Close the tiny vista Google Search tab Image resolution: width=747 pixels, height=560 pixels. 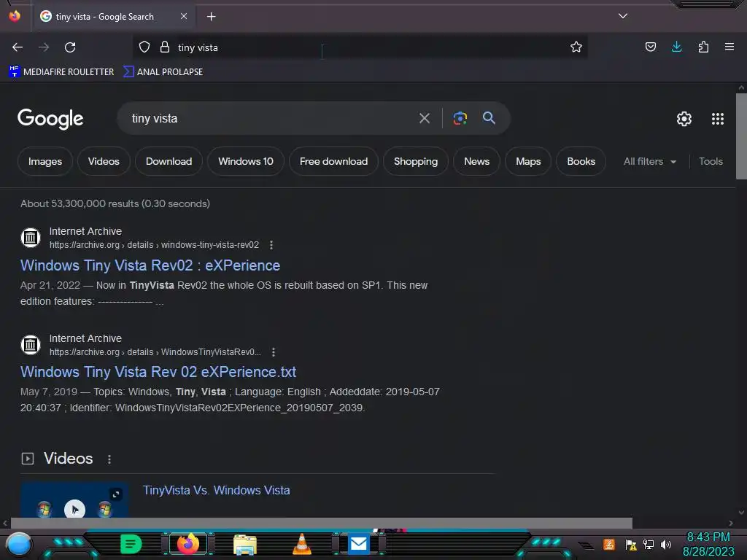click(184, 16)
